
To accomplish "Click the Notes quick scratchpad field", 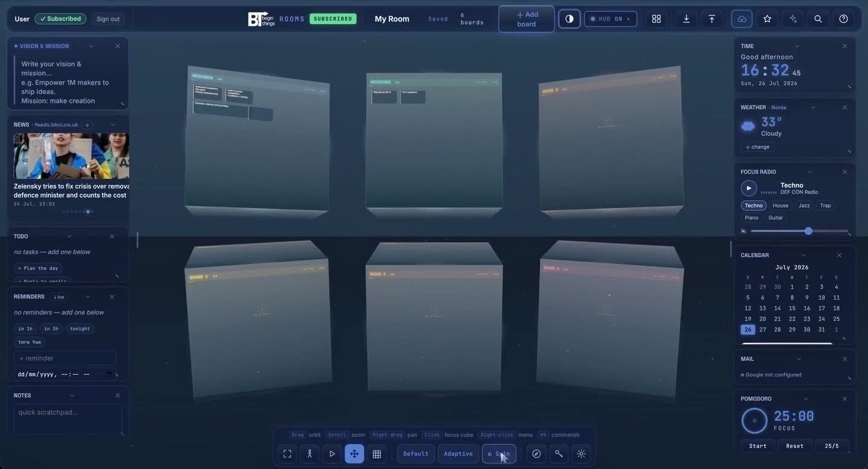I will [x=68, y=418].
